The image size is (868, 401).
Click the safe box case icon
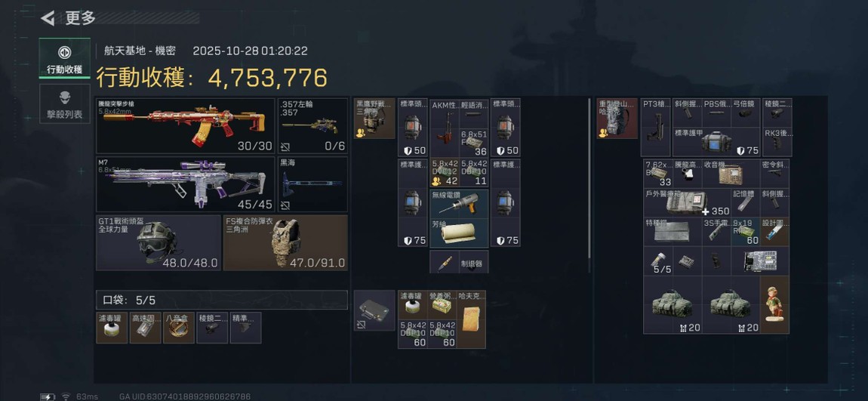[x=374, y=310]
